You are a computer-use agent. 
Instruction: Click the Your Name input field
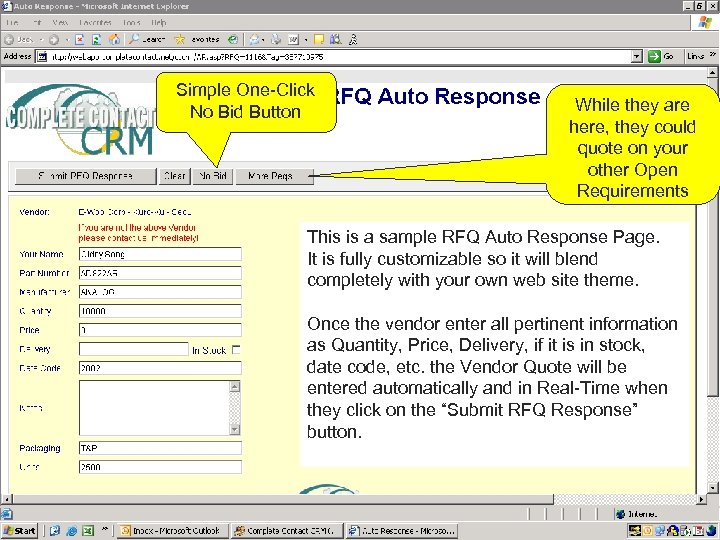[160, 254]
